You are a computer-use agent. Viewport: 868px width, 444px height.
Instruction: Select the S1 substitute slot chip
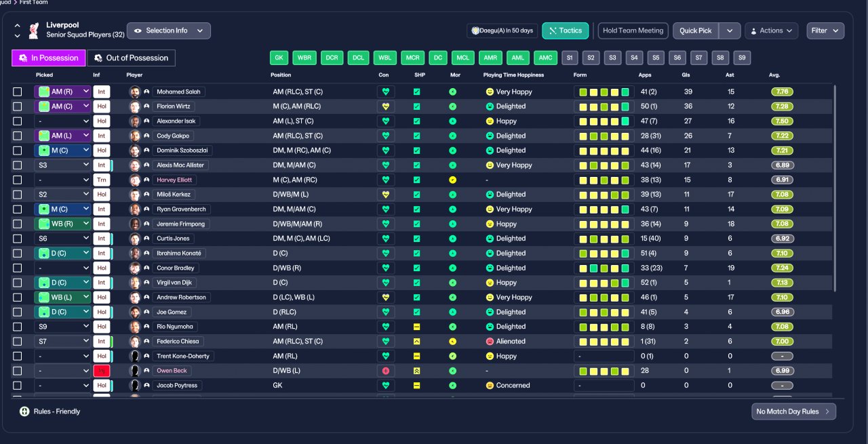(569, 58)
